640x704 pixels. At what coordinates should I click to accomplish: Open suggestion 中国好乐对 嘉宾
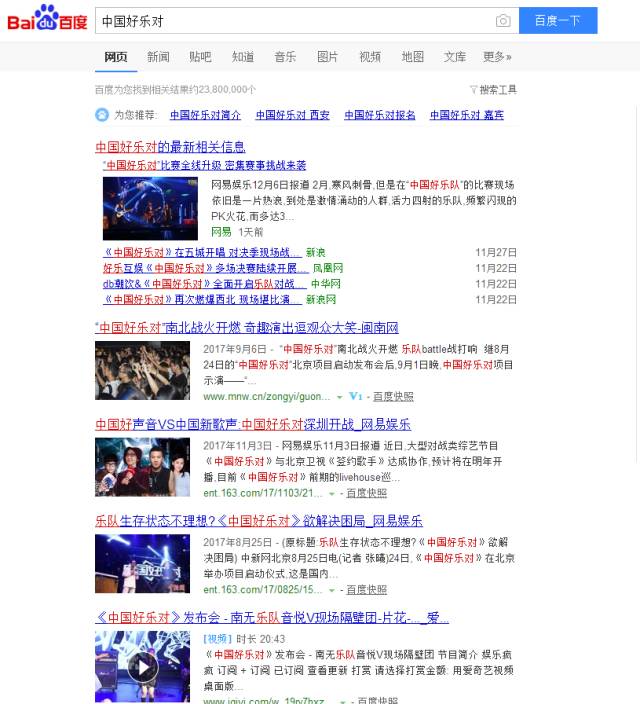pyautogui.click(x=467, y=115)
